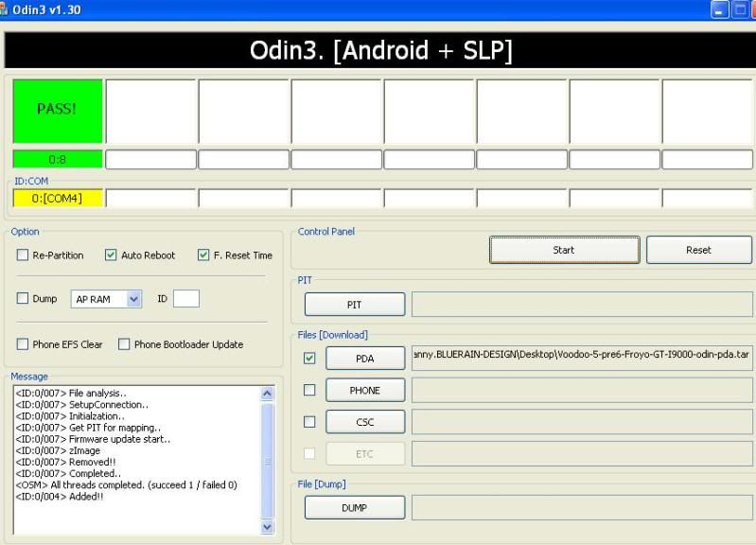Image resolution: width=756 pixels, height=545 pixels.
Task: Click the PDA file path field
Action: click(582, 358)
